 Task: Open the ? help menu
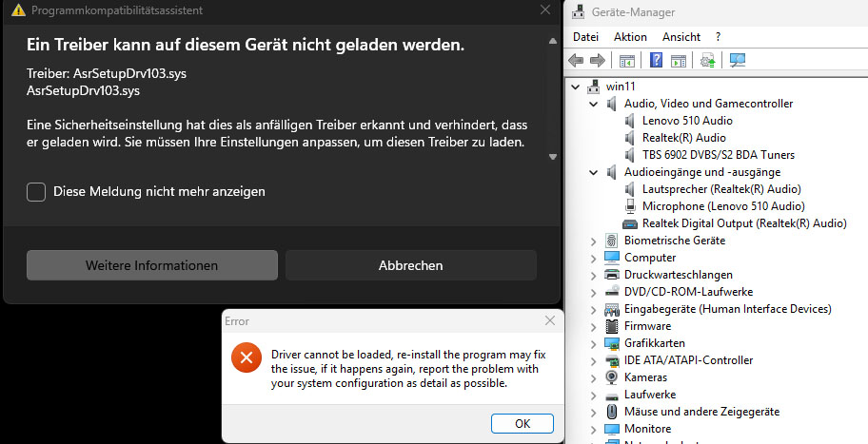point(718,37)
